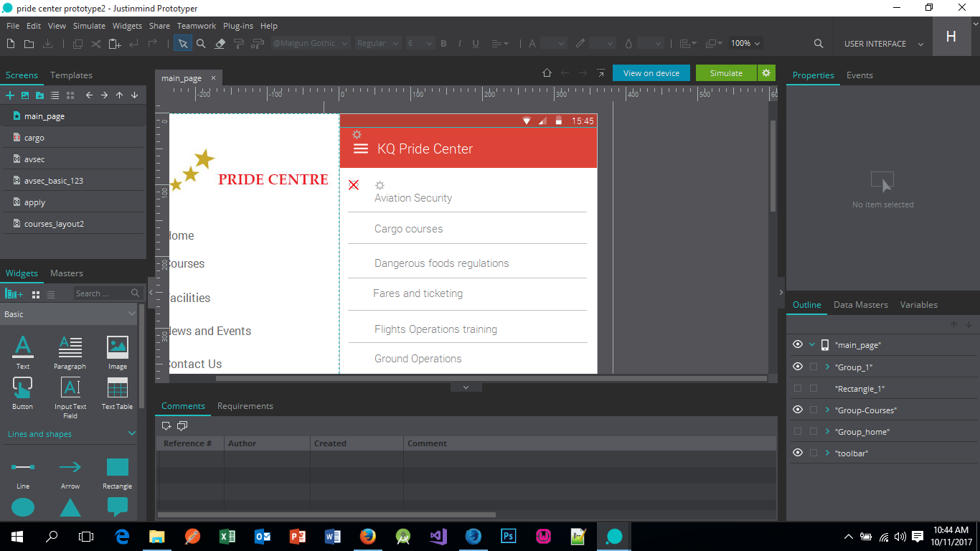Add a new screen with plus icon

[x=10, y=95]
